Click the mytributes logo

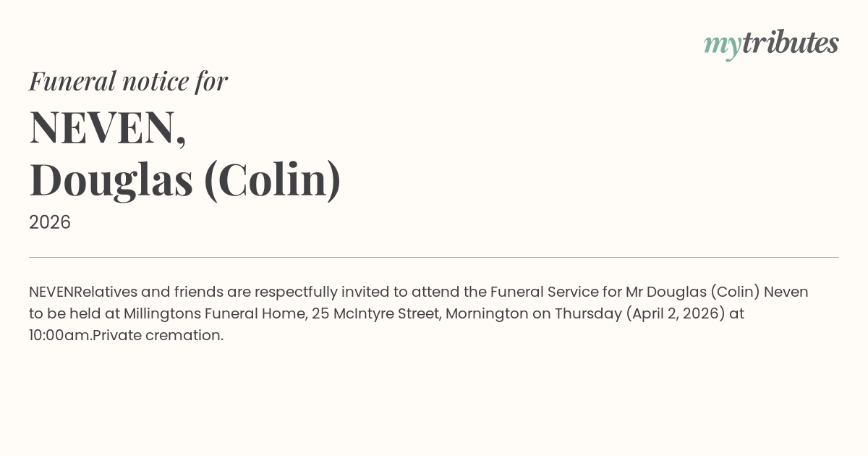[771, 43]
